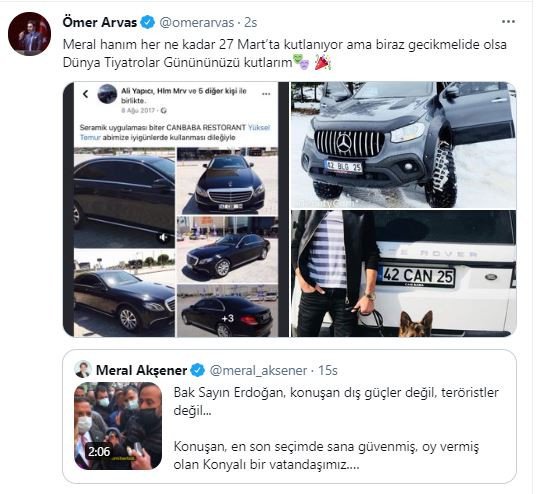542x494 pixels.
Task: Click the back arrow in the embedded Facebook screenshot
Action: pos(86,94)
